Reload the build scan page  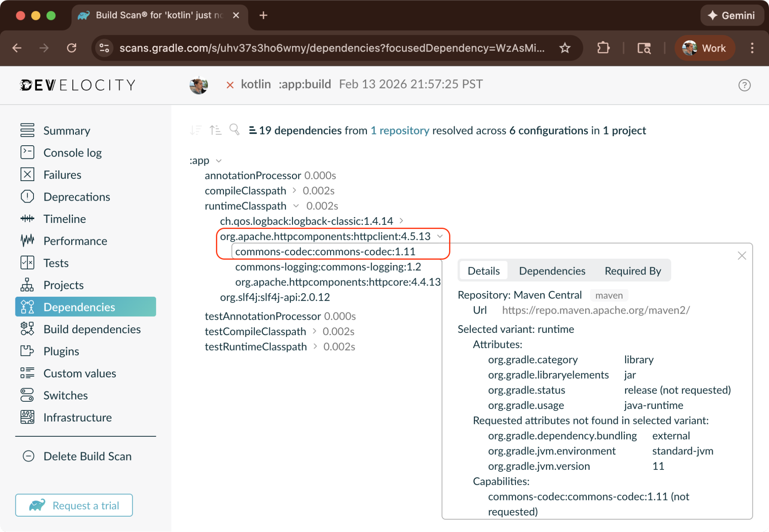pos(72,48)
